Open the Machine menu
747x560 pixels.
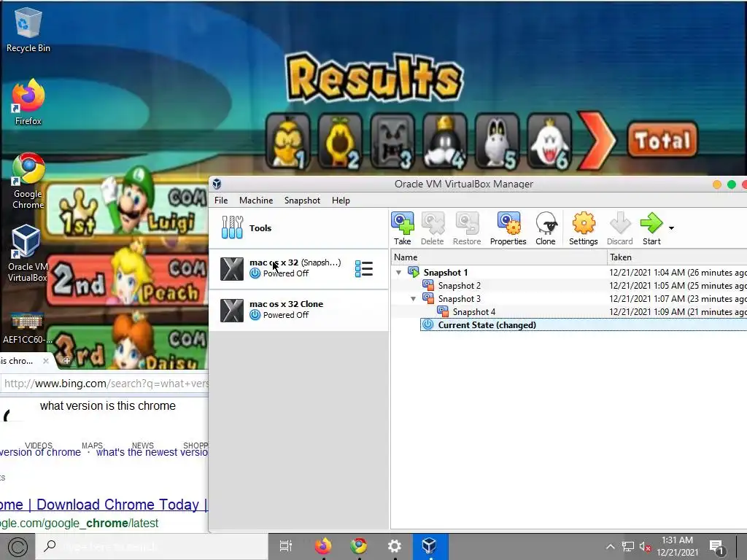click(x=256, y=201)
